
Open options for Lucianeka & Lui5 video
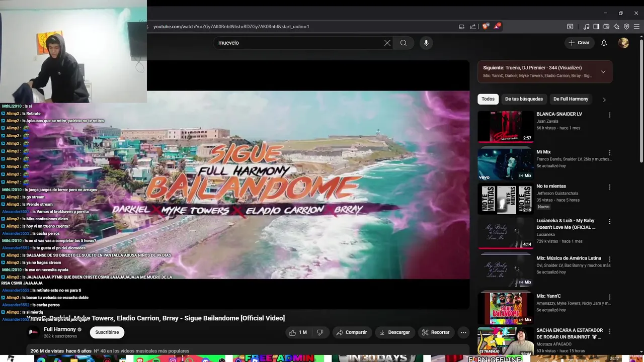tap(610, 222)
